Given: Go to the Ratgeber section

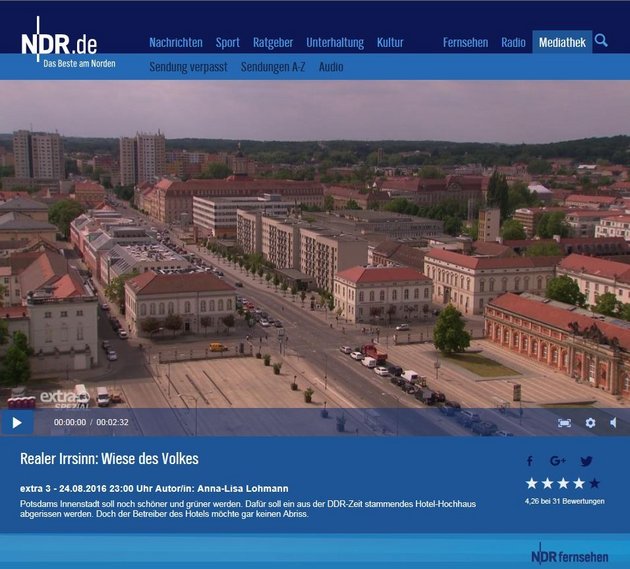Looking at the screenshot, I should pos(272,43).
